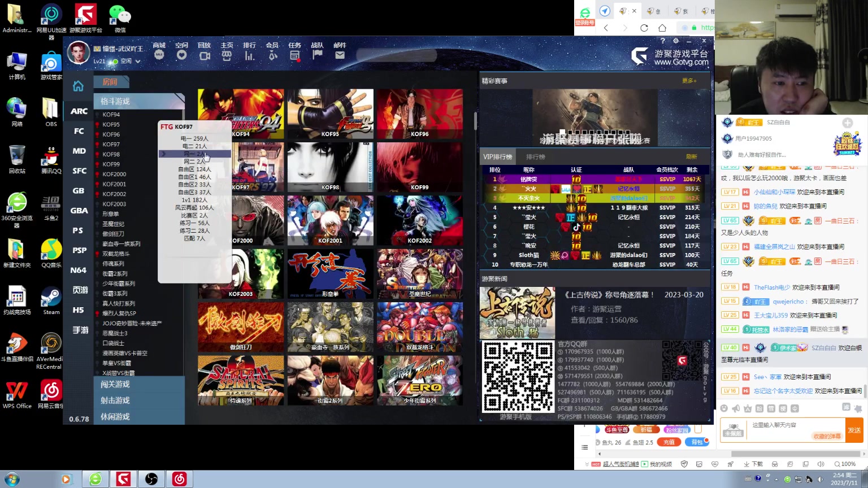868x488 pixels.
Task: Select the ARC platform tab
Action: (79, 111)
